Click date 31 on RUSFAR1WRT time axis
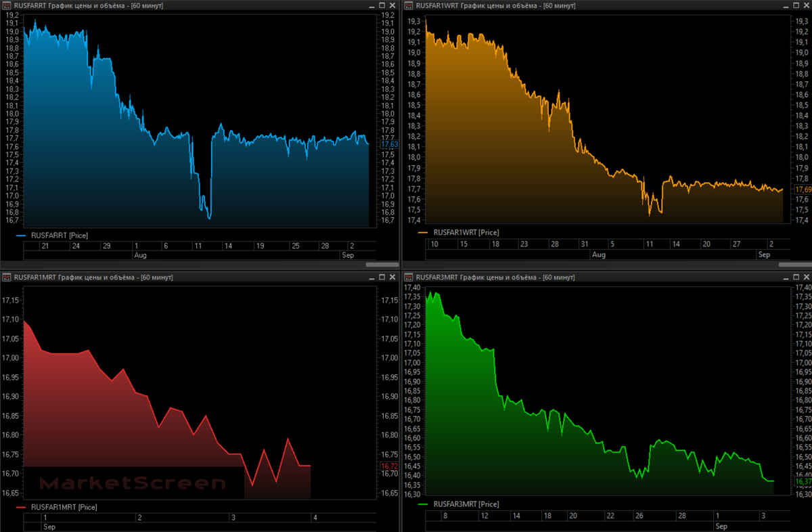Image resolution: width=812 pixels, height=532 pixels. [584, 244]
